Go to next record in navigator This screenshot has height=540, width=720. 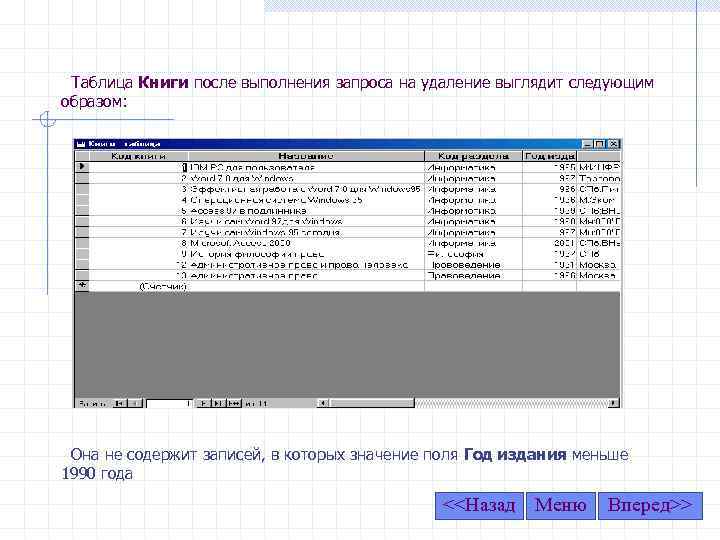(203, 403)
